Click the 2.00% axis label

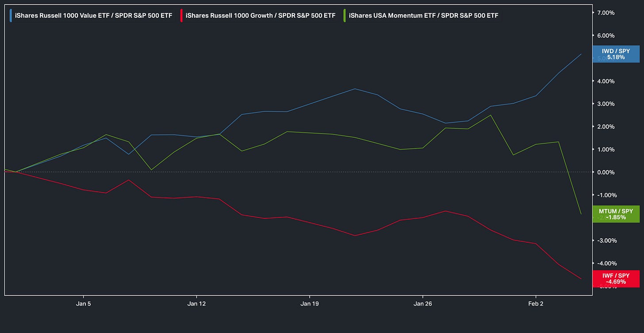coord(606,127)
